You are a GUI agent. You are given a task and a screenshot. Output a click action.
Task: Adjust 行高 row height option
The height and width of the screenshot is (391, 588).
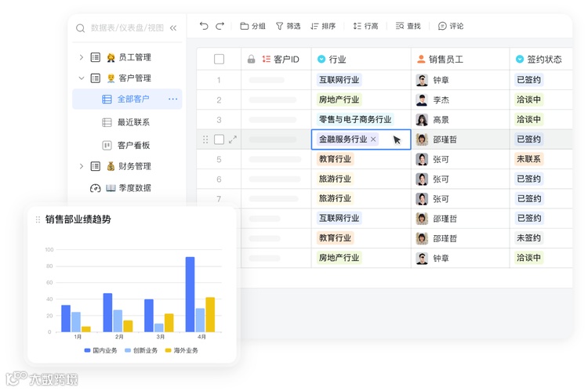click(365, 26)
